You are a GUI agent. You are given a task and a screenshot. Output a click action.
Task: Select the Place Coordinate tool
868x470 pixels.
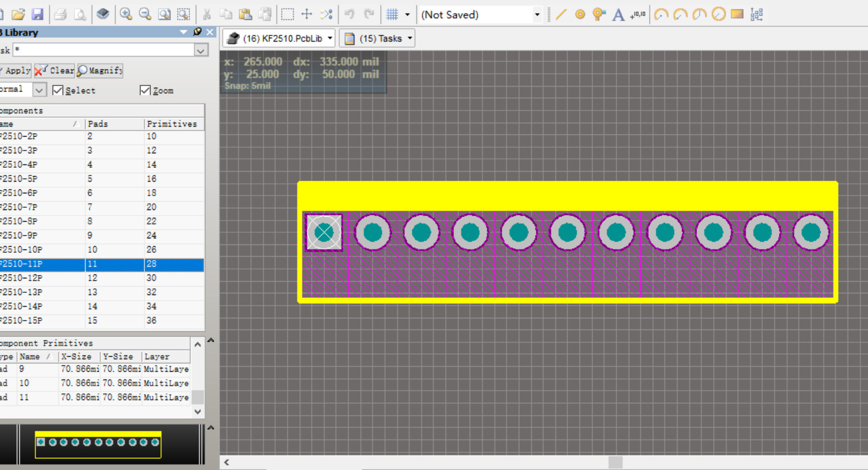point(638,14)
